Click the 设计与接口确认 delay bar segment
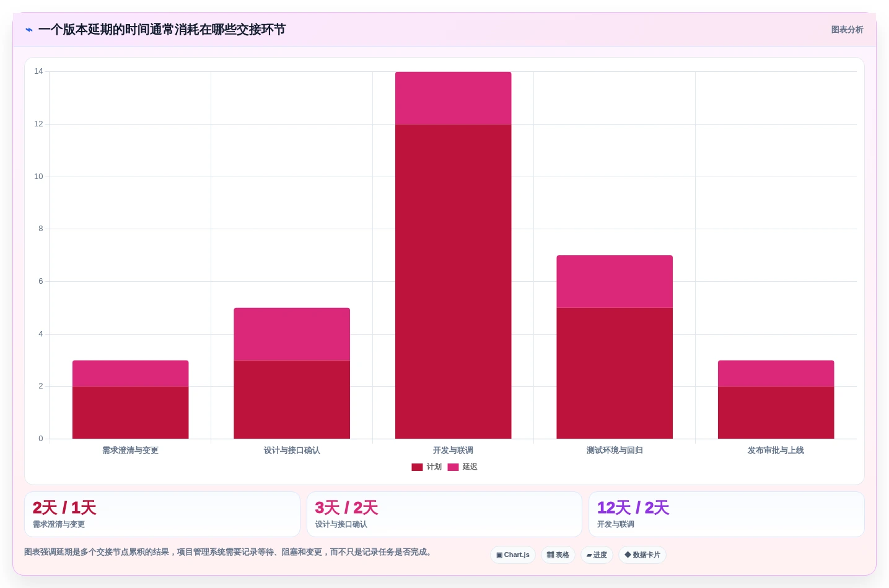The width and height of the screenshot is (889, 588). [x=292, y=334]
